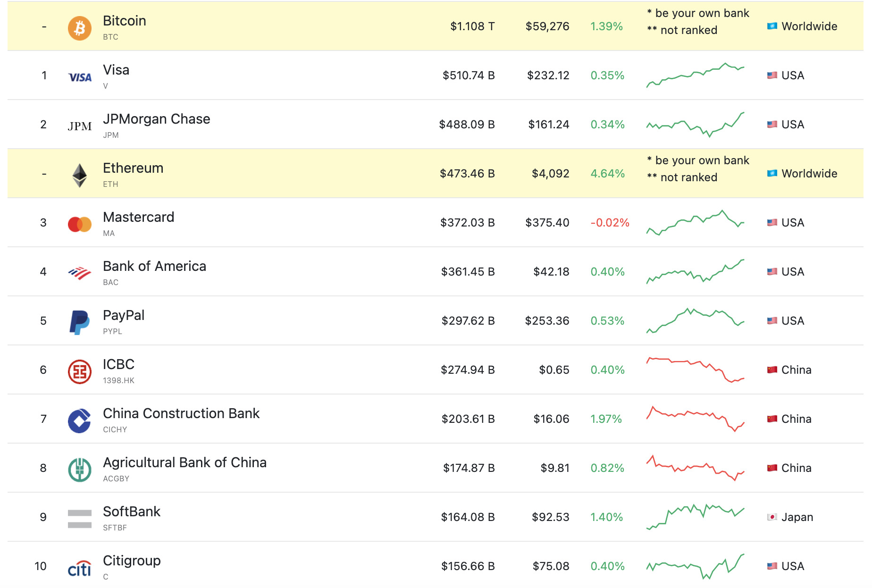Screen dimensions: 872x588
Task: Open the PayPal company link
Action: tap(124, 315)
